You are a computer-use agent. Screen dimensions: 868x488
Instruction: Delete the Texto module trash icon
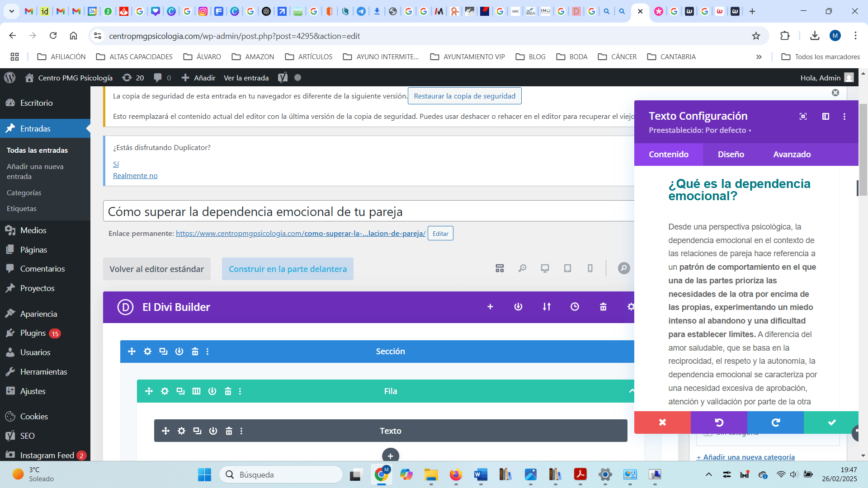(x=229, y=431)
